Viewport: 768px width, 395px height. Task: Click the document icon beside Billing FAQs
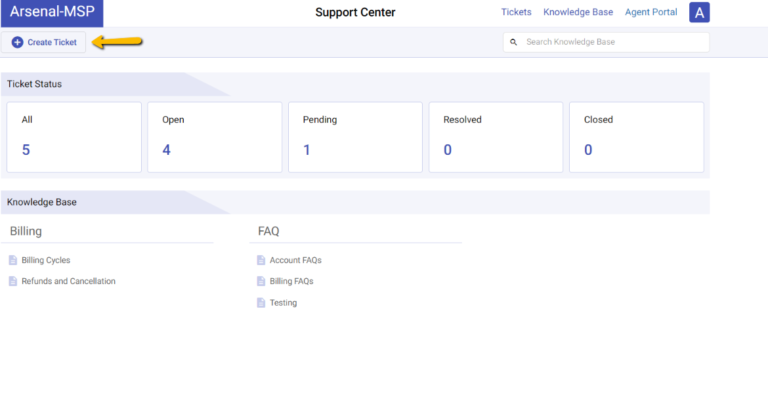coord(261,281)
